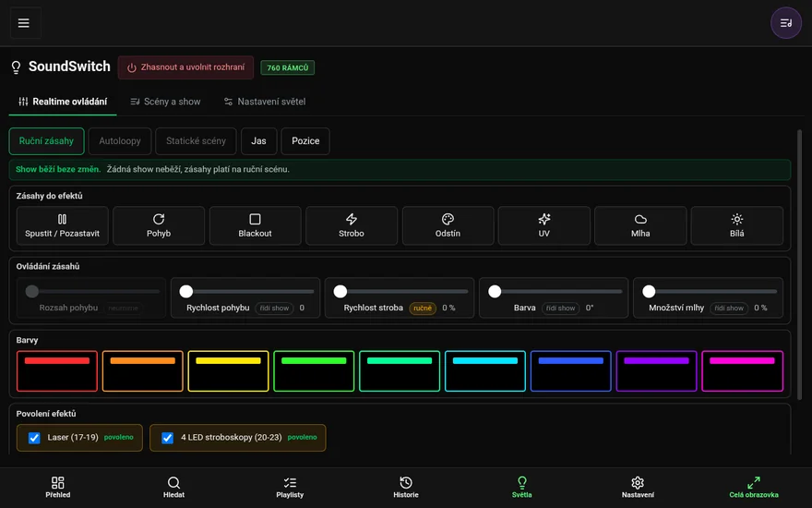The image size is (812, 508).
Task: Pick the teal green color swatch
Action: tap(400, 371)
